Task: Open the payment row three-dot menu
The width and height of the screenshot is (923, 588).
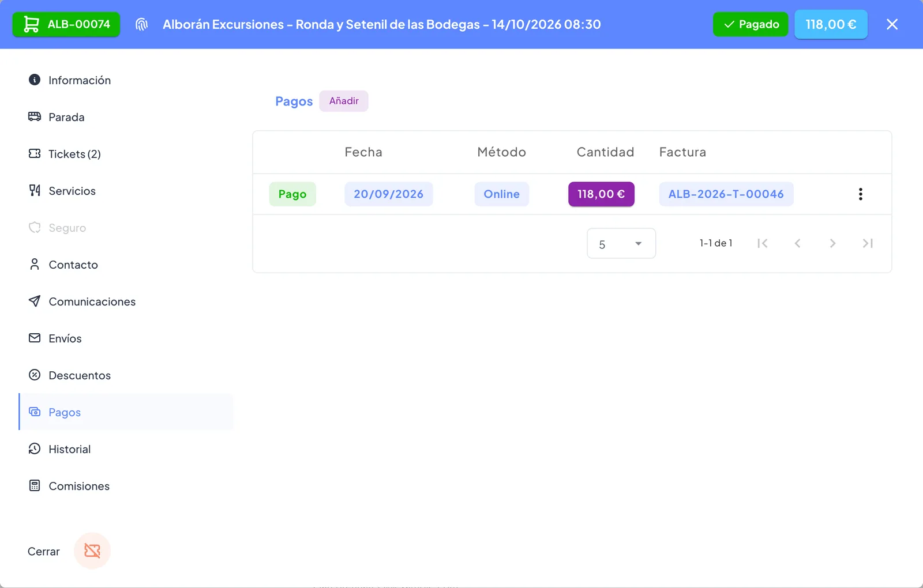Action: click(x=860, y=194)
